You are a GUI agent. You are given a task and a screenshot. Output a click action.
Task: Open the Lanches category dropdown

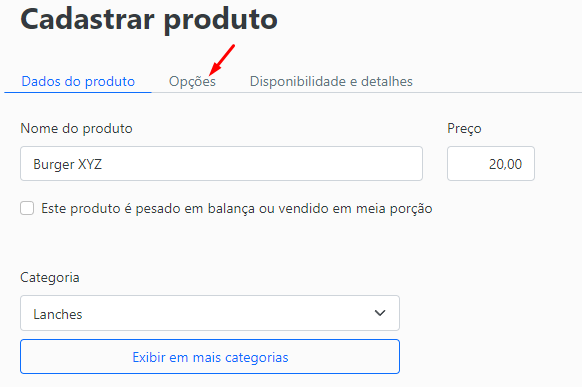point(210,313)
